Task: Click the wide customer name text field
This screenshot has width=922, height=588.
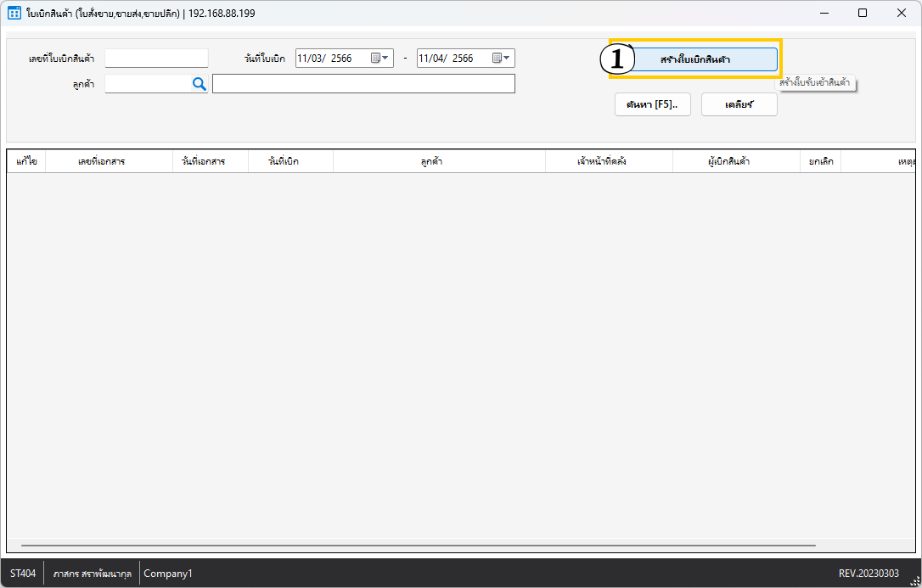Action: (x=363, y=84)
